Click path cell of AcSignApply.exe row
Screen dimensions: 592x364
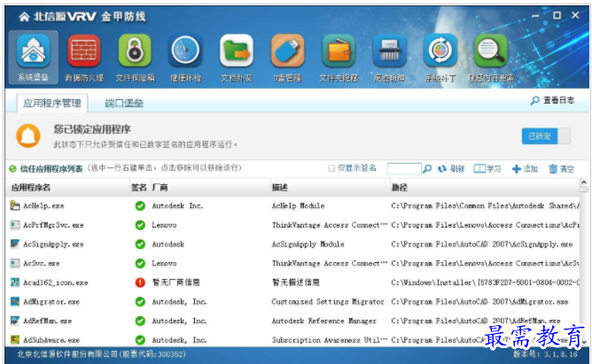point(482,244)
